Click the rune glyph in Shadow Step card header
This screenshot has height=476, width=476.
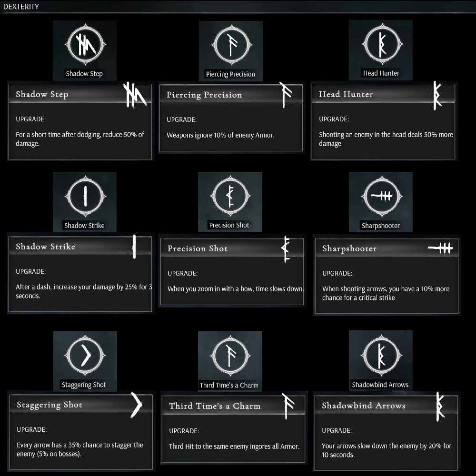click(135, 94)
